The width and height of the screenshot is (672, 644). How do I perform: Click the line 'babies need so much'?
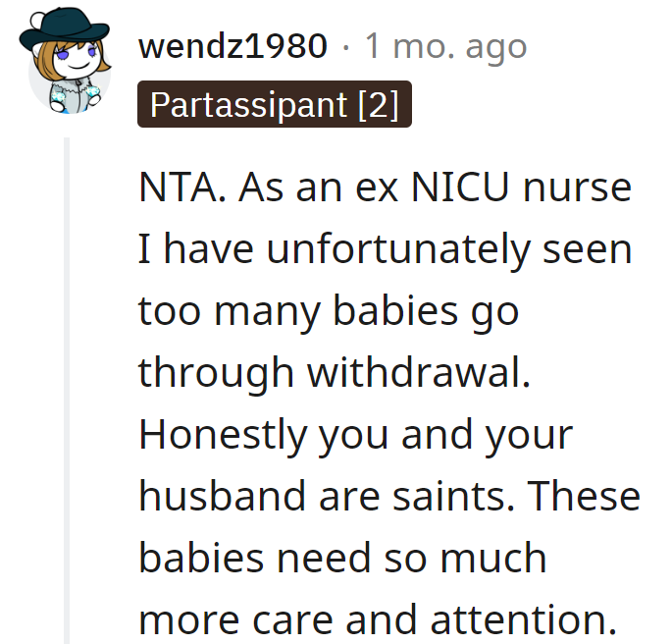pos(342,557)
